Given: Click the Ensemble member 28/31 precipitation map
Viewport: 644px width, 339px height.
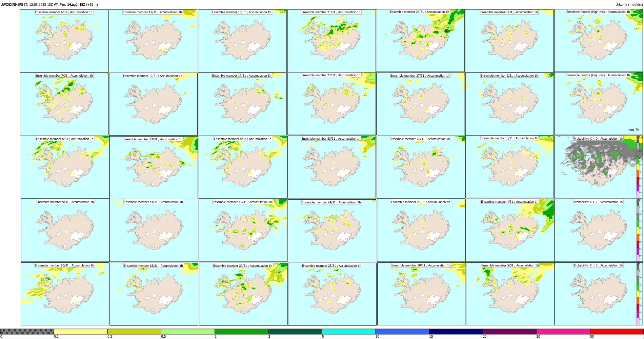Looking at the screenshot, I should point(421,167).
